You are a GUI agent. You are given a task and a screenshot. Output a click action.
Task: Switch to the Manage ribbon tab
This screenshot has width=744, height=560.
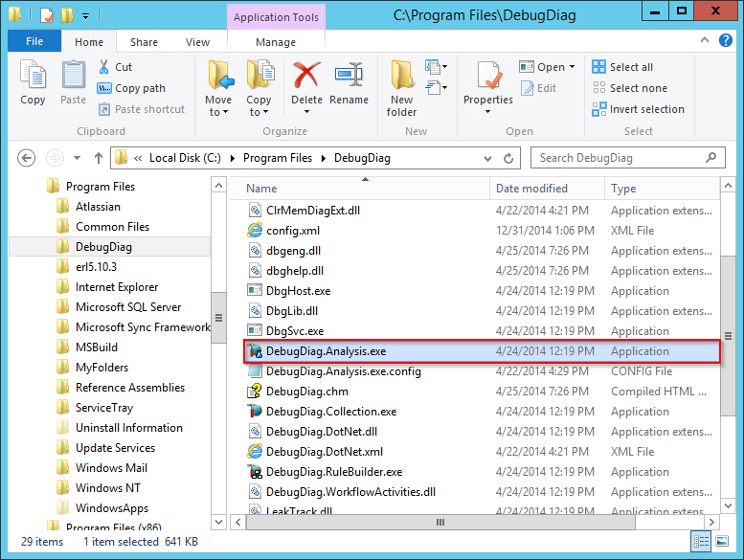pos(276,42)
